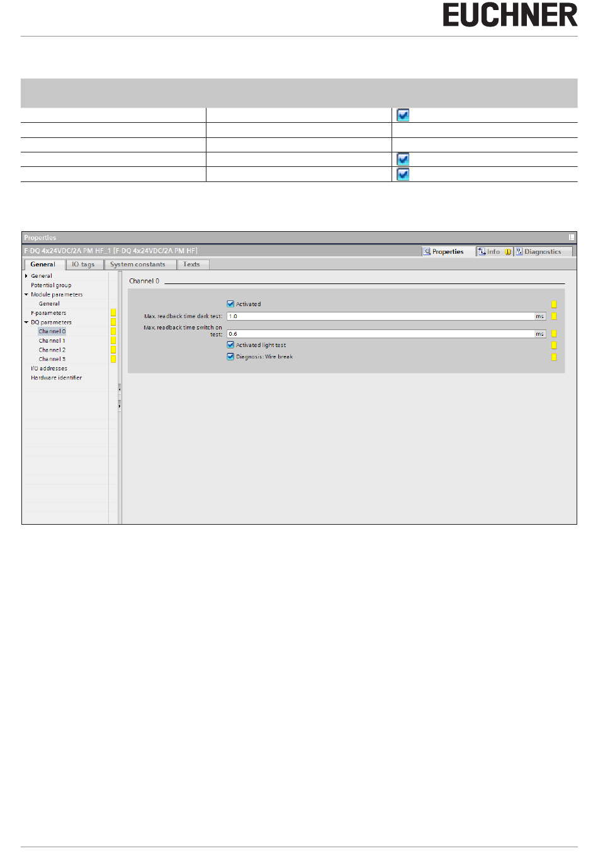Select Channel 2 in the tree
The image size is (598, 868).
[52, 350]
